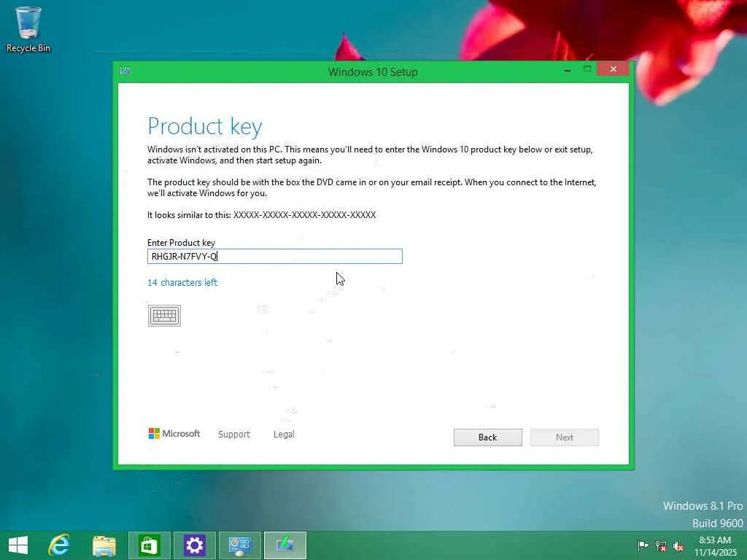The width and height of the screenshot is (747, 560).
Task: Open the Support link
Action: 234,435
